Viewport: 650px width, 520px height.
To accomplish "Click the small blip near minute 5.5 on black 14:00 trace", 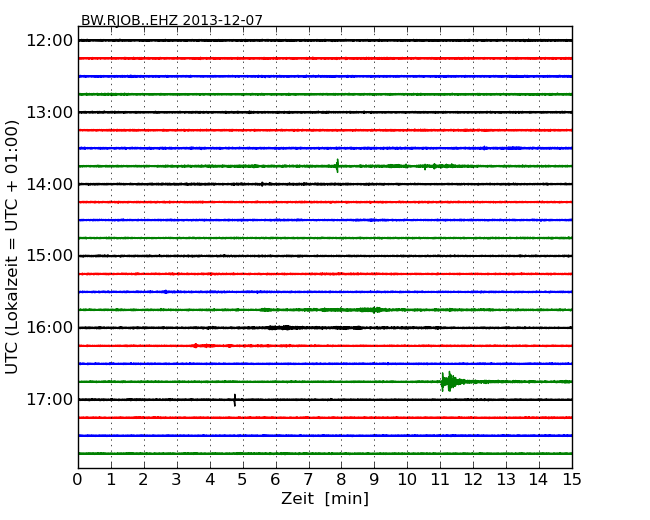I will (x=262, y=184).
